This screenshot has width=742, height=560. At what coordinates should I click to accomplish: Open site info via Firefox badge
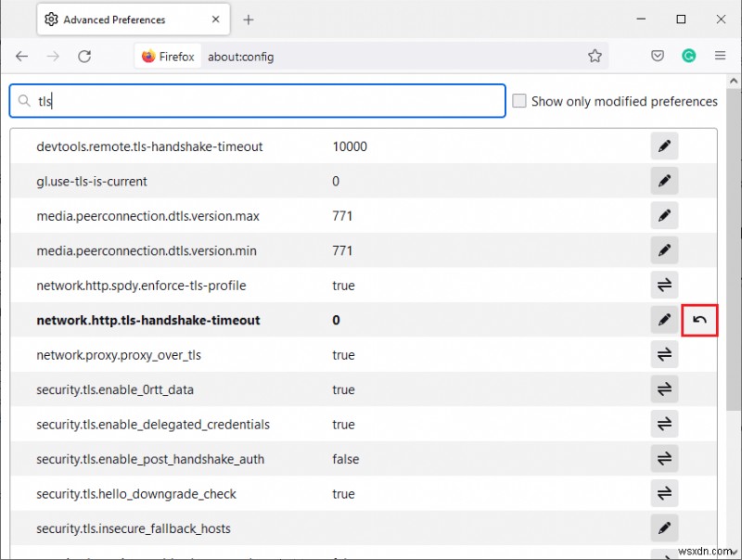tap(168, 56)
